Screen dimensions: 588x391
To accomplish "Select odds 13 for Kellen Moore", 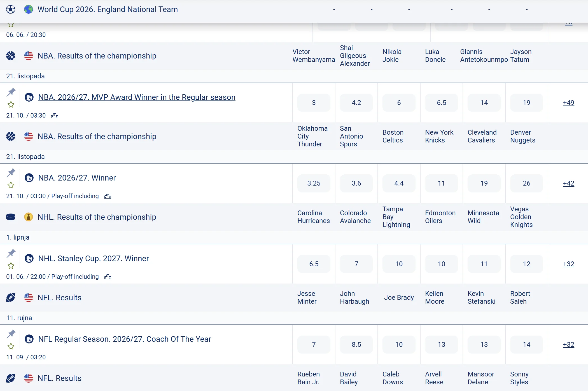I will [442, 345].
